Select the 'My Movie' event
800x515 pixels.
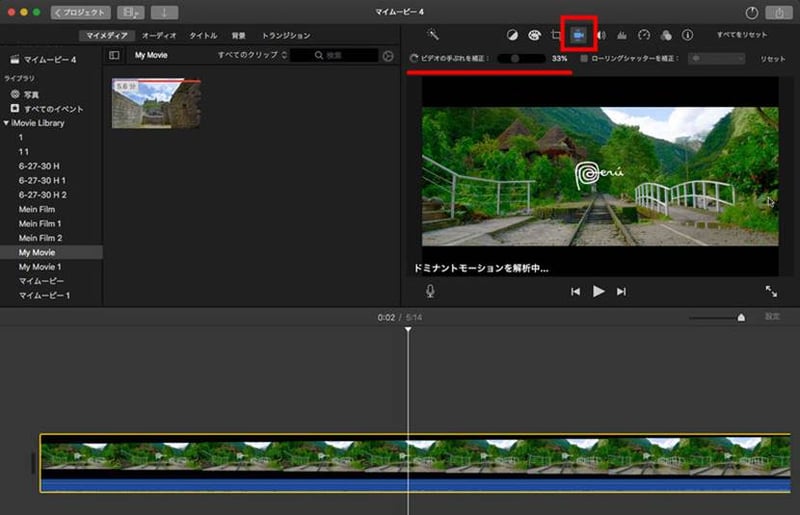pyautogui.click(x=51, y=252)
